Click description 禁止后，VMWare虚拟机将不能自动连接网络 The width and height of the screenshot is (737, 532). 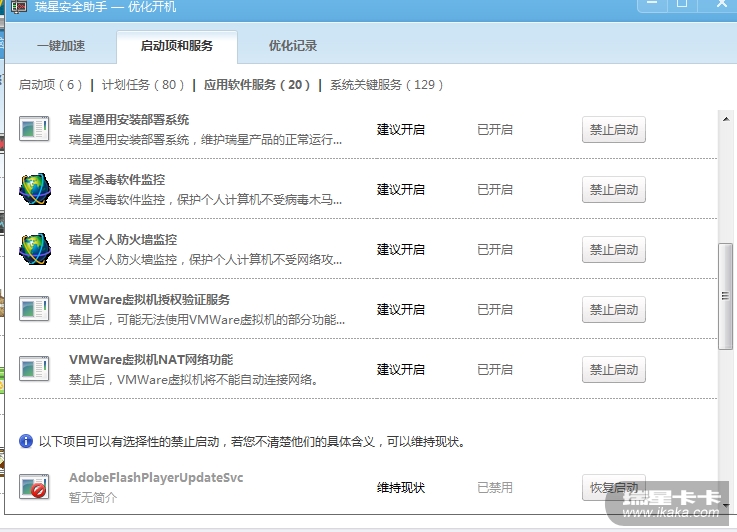tap(194, 380)
